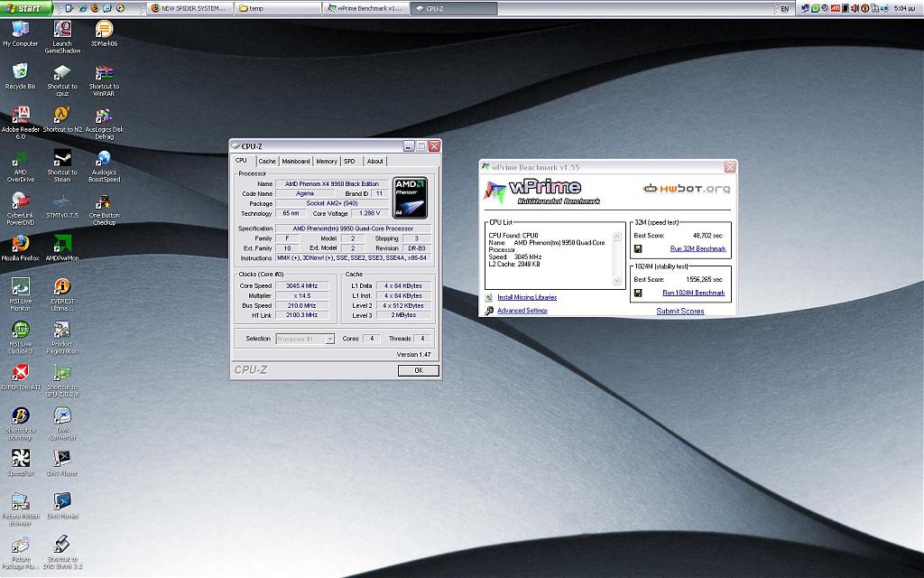The height and width of the screenshot is (578, 924).
Task: Select the Shortcut to cpuz icon
Action: [62, 79]
